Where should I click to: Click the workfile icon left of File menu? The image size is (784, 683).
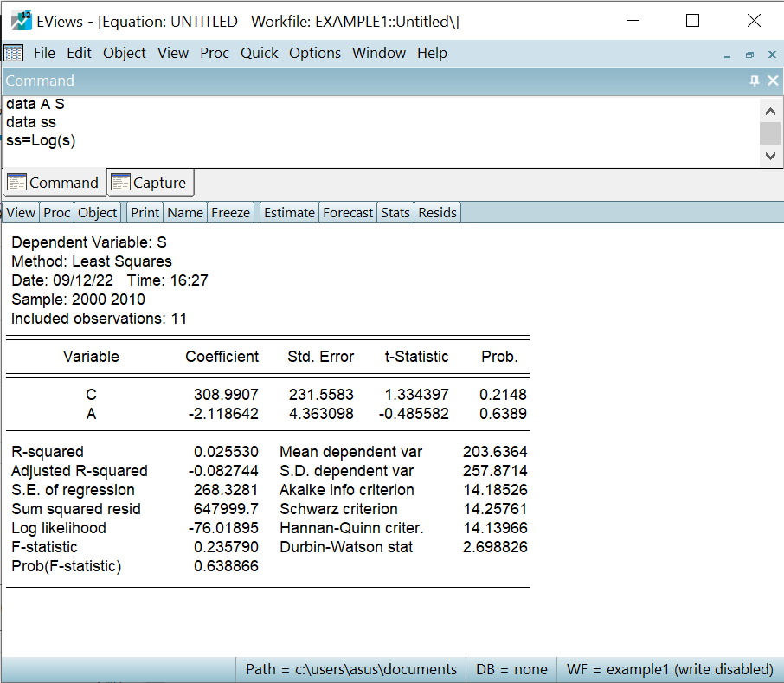pyautogui.click(x=14, y=53)
